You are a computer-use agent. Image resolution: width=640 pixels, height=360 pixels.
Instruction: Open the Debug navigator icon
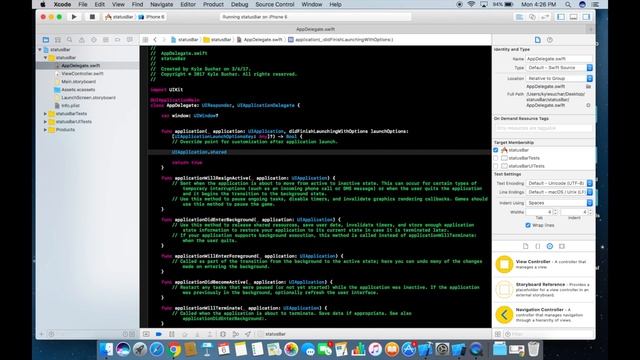click(106, 40)
